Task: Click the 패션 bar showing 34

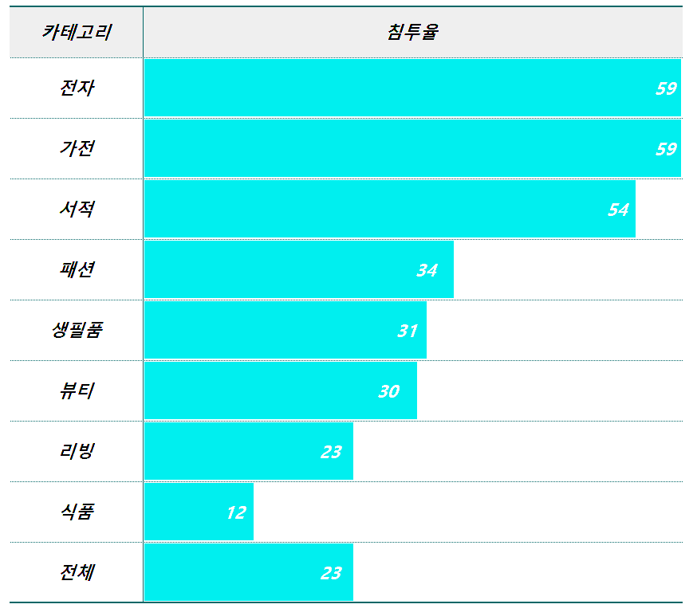Action: 298,269
